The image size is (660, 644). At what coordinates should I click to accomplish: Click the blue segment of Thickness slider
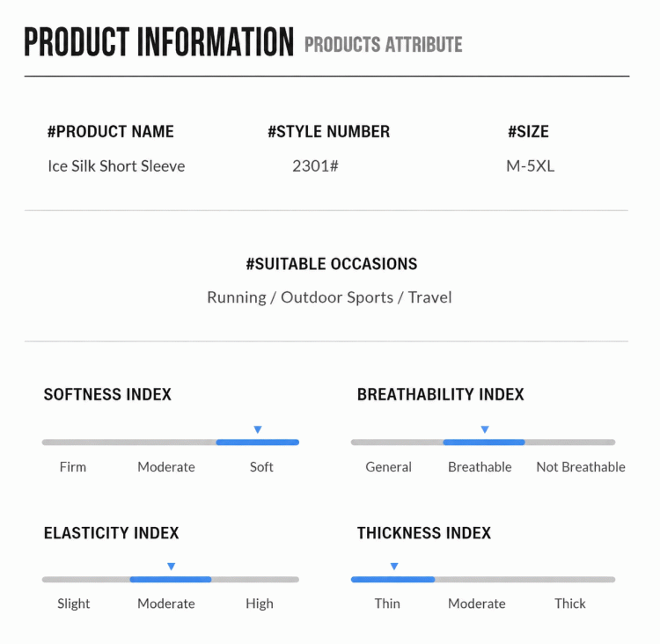[392, 580]
